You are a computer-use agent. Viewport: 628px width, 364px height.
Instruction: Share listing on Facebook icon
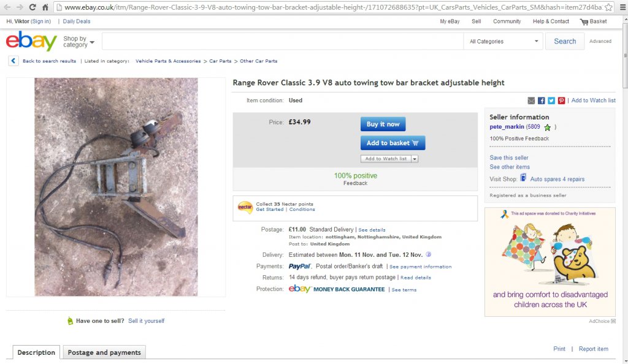pyautogui.click(x=541, y=100)
